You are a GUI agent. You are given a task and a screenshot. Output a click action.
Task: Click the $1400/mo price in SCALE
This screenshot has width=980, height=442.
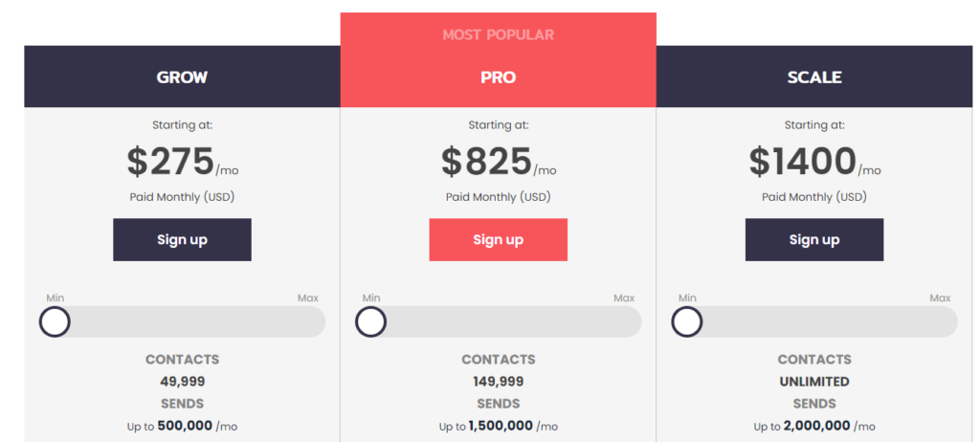tap(813, 163)
